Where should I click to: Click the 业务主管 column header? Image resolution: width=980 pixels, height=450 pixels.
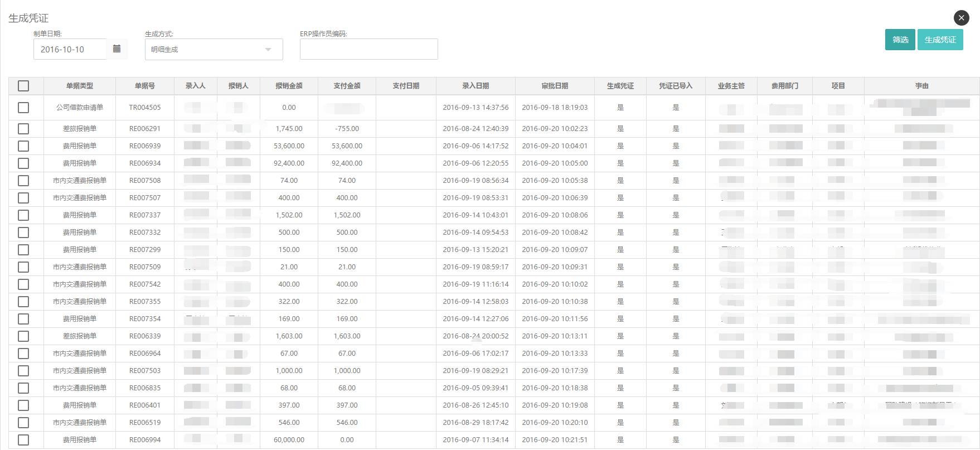(x=731, y=86)
